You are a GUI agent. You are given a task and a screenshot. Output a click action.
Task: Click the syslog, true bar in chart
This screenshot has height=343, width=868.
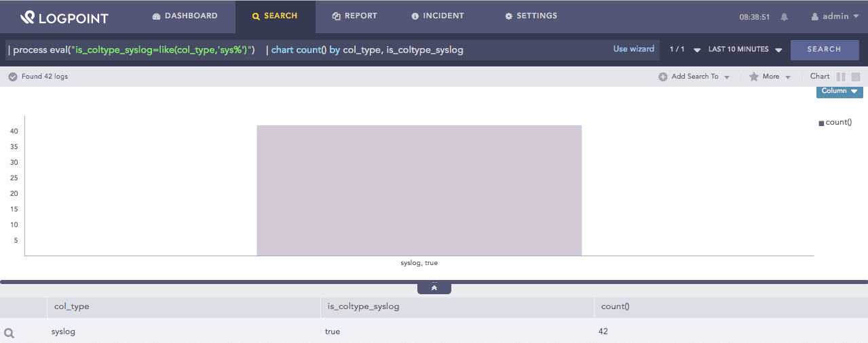point(419,190)
